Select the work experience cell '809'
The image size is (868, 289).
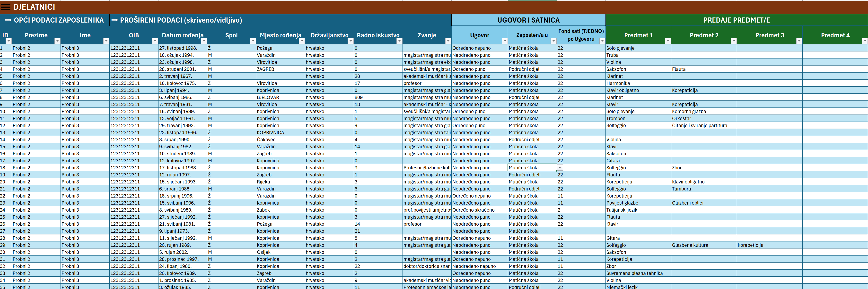pyautogui.click(x=378, y=97)
